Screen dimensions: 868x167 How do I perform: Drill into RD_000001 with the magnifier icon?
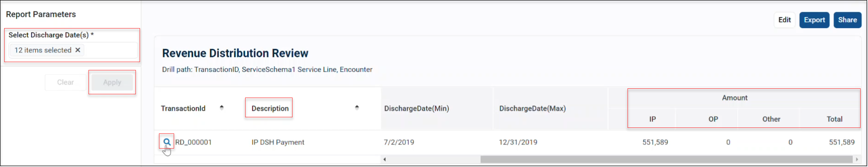pos(167,142)
